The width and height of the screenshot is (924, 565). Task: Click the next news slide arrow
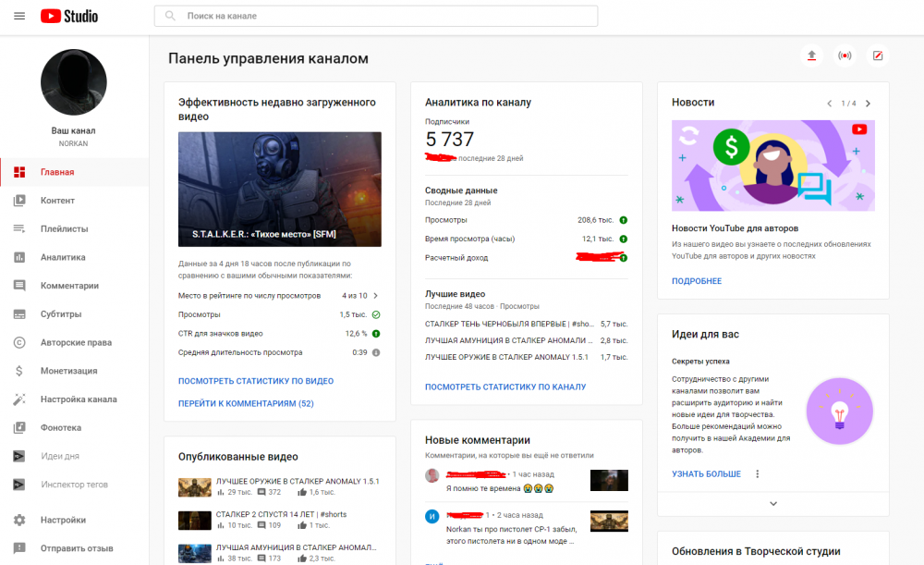[867, 104]
